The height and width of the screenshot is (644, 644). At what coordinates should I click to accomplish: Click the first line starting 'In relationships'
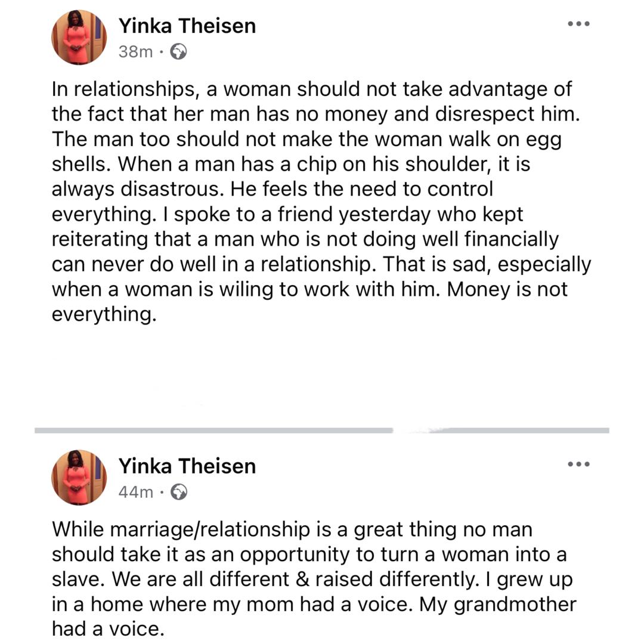[311, 89]
